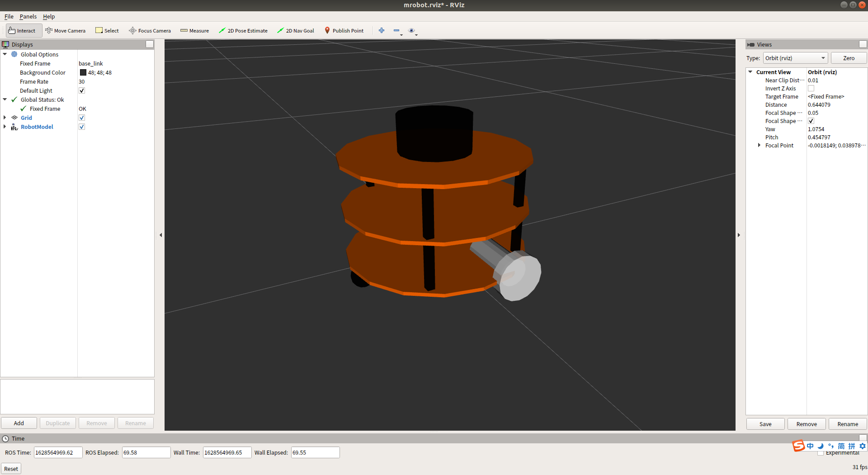Expand the Focal Point property

pyautogui.click(x=759, y=145)
